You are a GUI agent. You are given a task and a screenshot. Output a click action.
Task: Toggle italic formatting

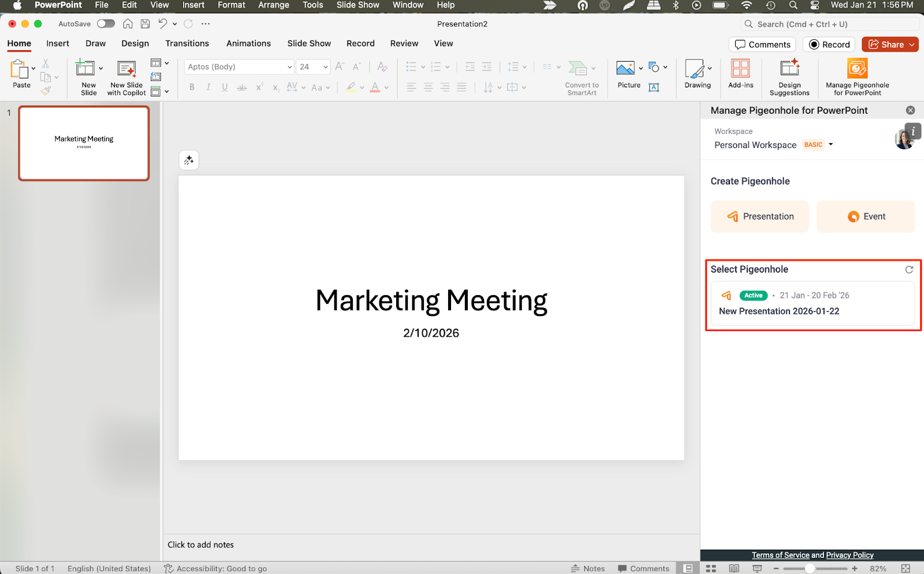point(208,87)
